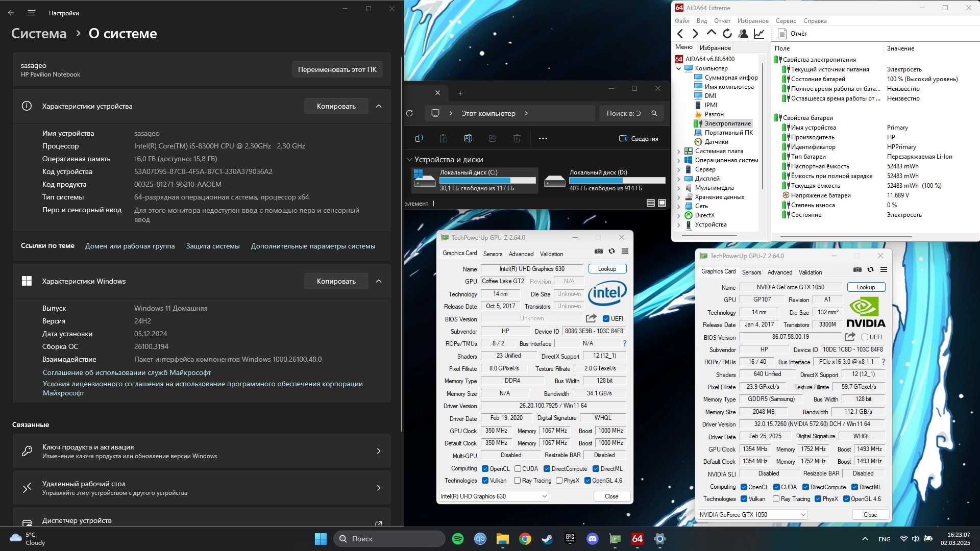Go up one level in AIDA64

[x=711, y=33]
